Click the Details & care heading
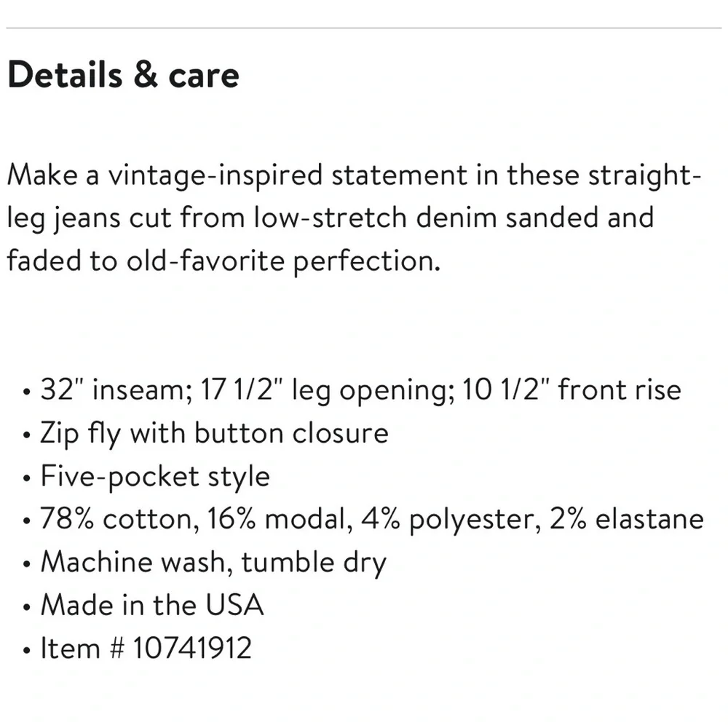This screenshot has width=728, height=728. pos(123,76)
